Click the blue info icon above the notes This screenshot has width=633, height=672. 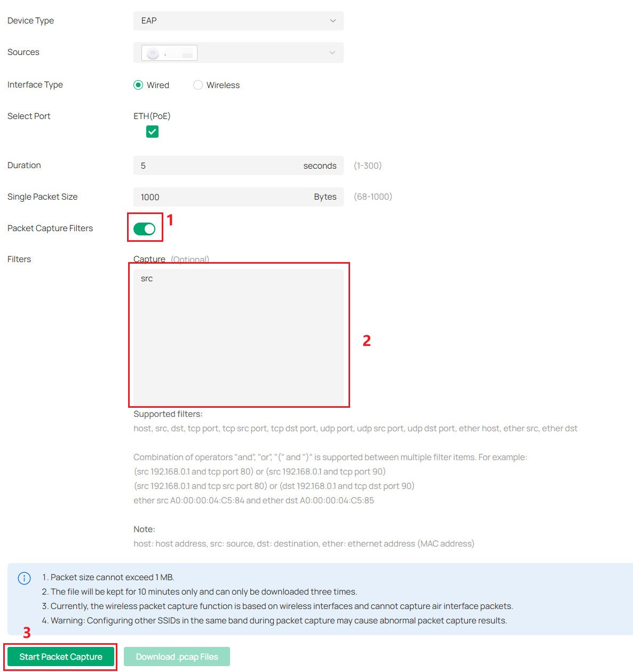24,578
